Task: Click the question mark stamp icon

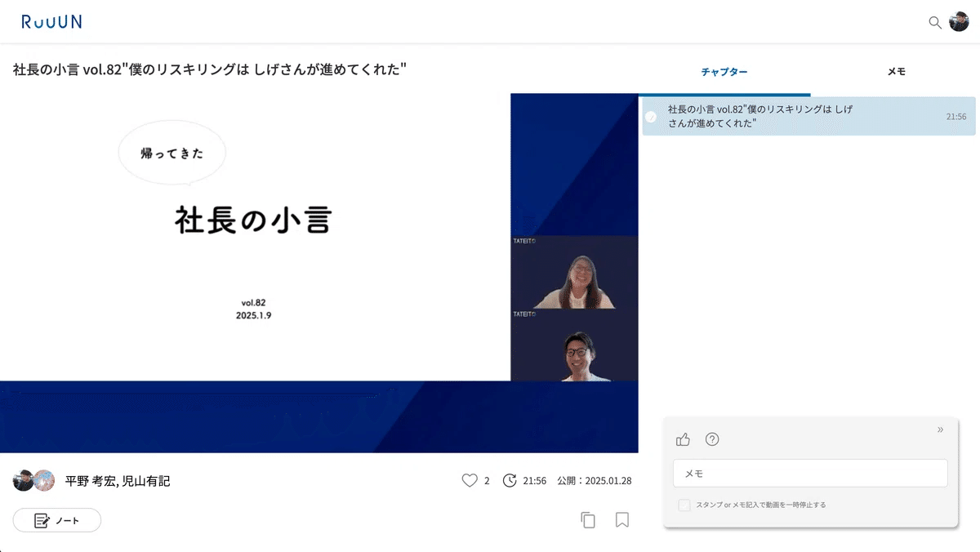Action: [x=712, y=439]
